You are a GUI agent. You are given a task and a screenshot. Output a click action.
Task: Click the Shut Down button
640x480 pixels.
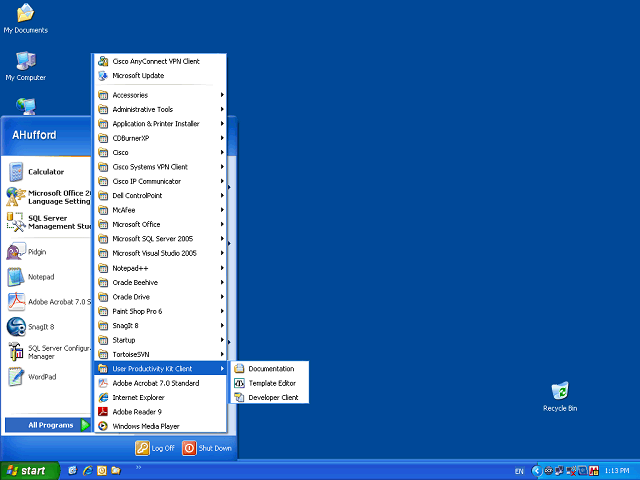[x=207, y=448]
